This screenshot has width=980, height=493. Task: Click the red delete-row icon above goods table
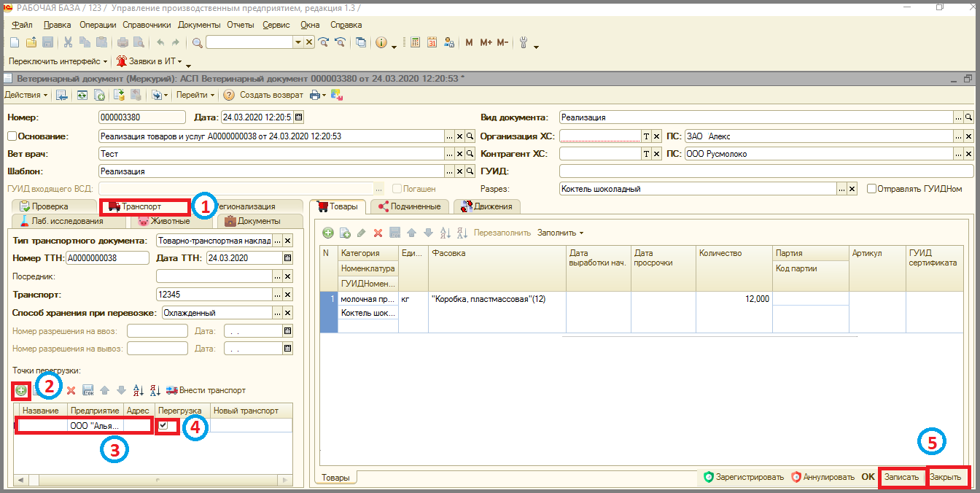378,233
